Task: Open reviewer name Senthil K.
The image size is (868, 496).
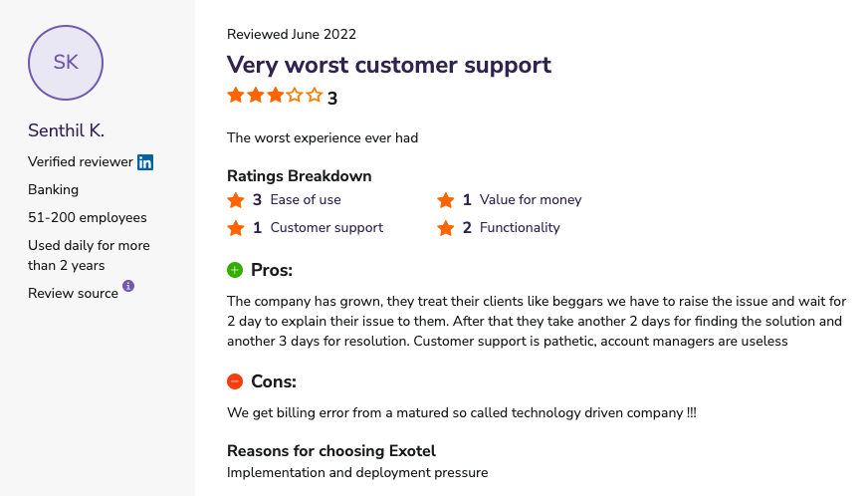Action: pyautogui.click(x=66, y=130)
